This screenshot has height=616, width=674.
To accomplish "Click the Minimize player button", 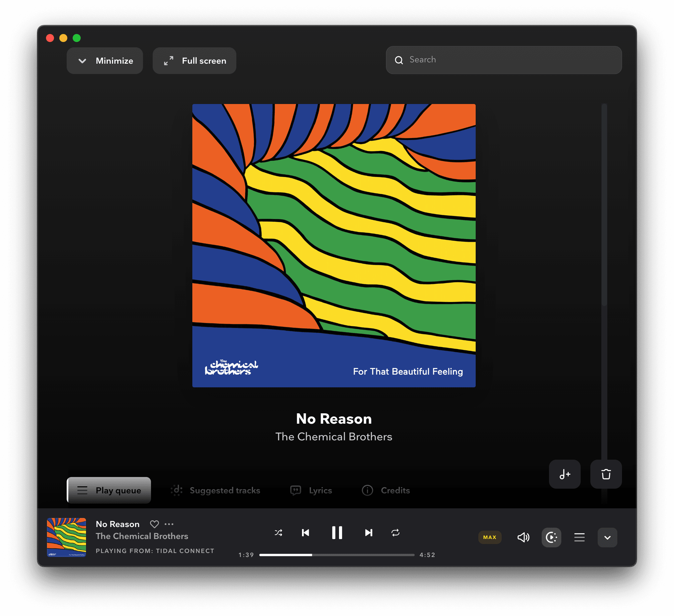I will 105,60.
